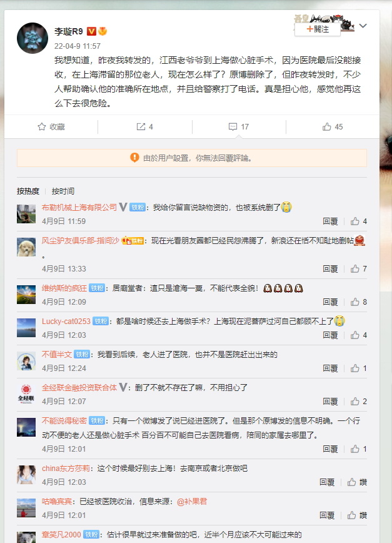This screenshot has height=543, width=392.
Task: Open the 章笑凡2000 username link
Action: [61, 535]
